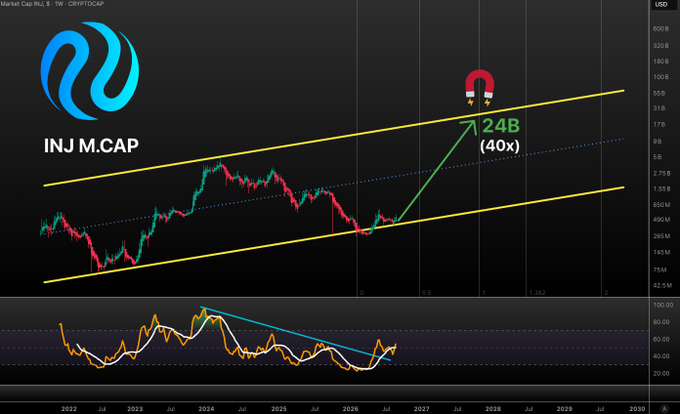Image resolution: width=680 pixels, height=414 pixels.
Task: Click the 9B price axis label
Action: pos(657,141)
